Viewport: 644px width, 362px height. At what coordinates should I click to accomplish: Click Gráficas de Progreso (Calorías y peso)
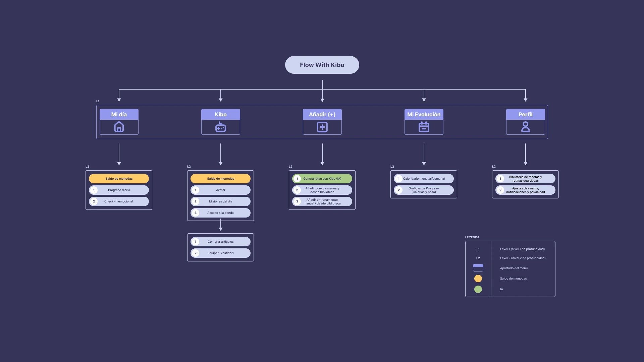(x=424, y=190)
